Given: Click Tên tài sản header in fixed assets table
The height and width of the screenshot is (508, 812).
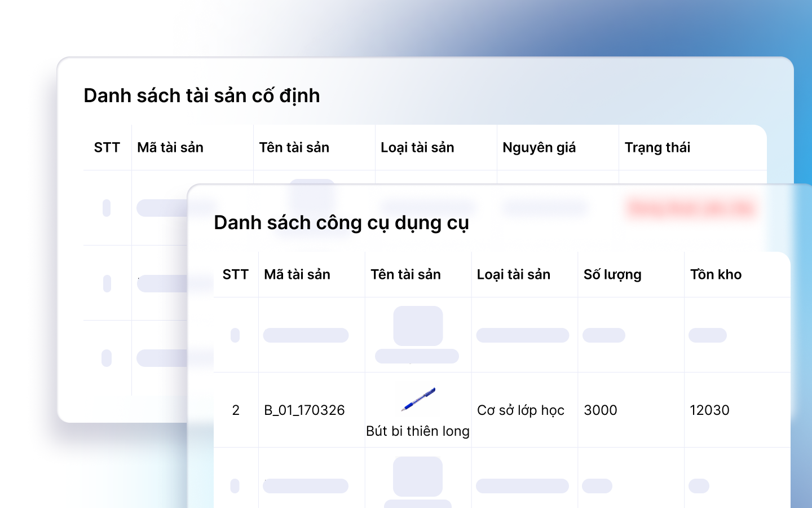Looking at the screenshot, I should [x=294, y=148].
